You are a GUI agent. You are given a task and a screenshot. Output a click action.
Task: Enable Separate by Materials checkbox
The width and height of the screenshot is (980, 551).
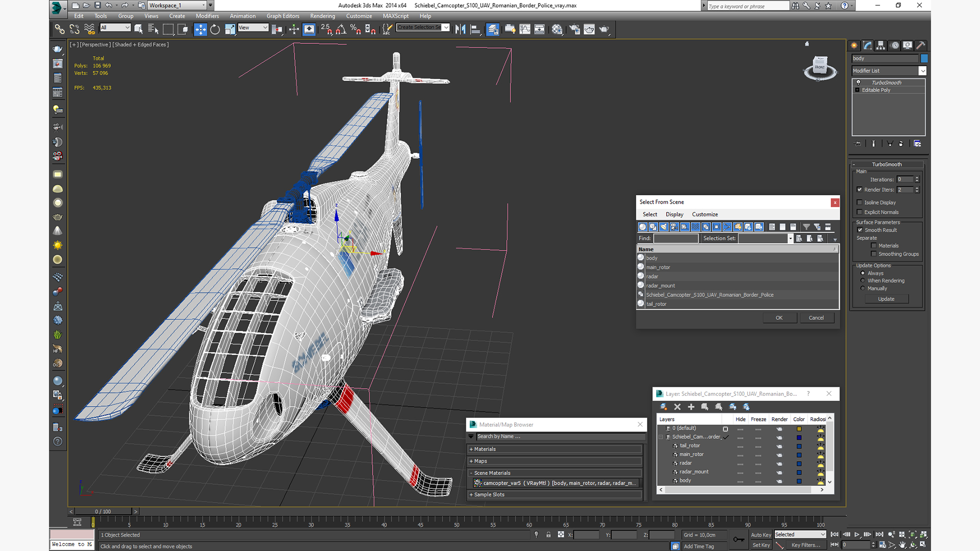pos(874,246)
